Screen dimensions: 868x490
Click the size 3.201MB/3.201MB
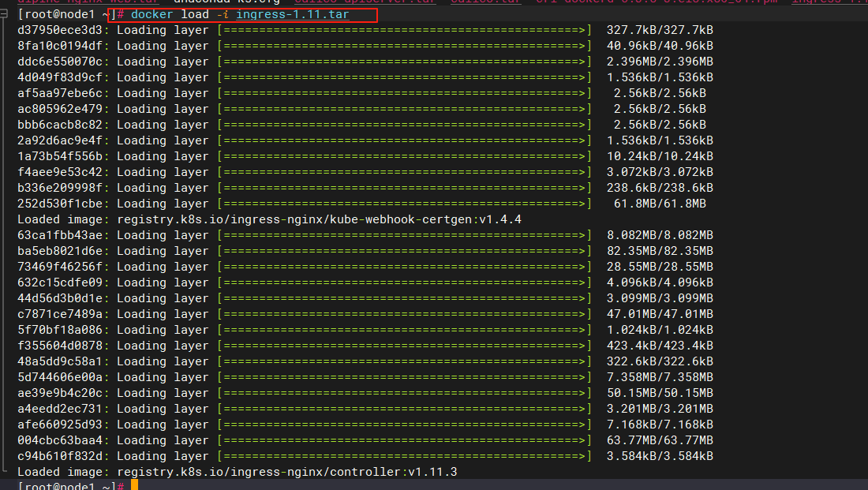pyautogui.click(x=660, y=409)
